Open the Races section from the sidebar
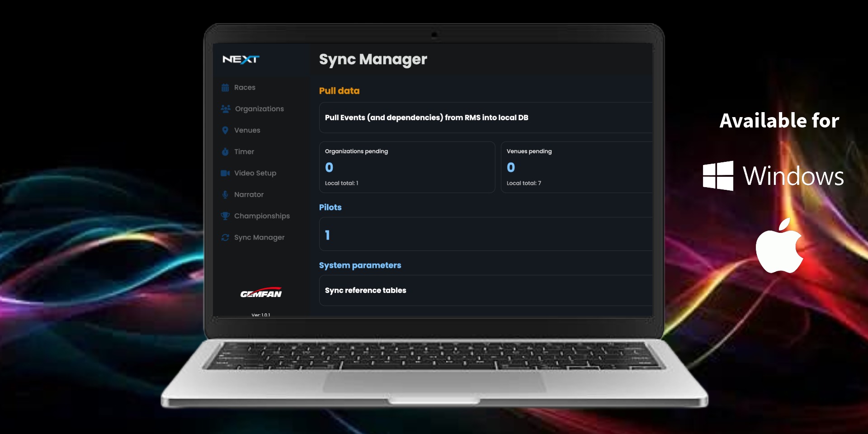Viewport: 868px width, 434px height. [245, 87]
